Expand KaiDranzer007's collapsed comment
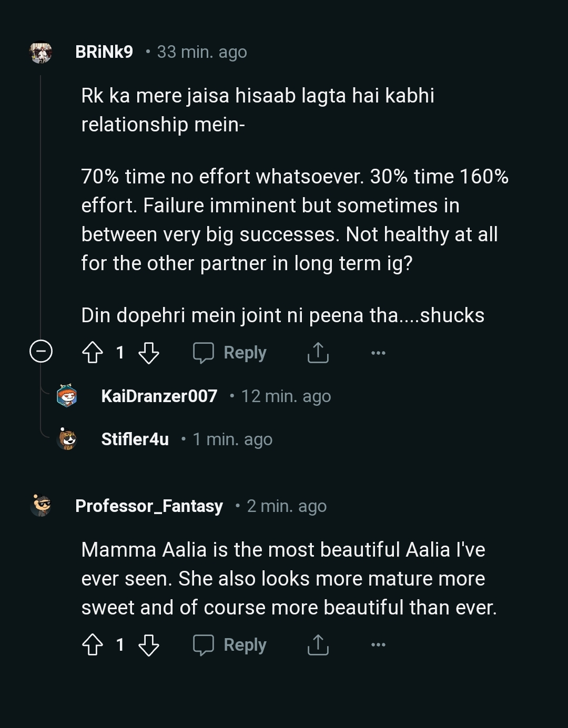Screen dimensions: 568x728 [x=159, y=396]
